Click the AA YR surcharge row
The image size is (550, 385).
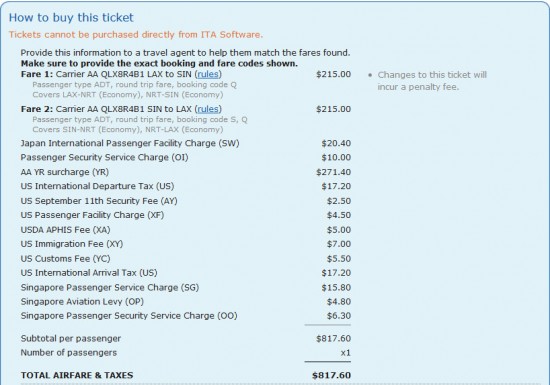186,172
